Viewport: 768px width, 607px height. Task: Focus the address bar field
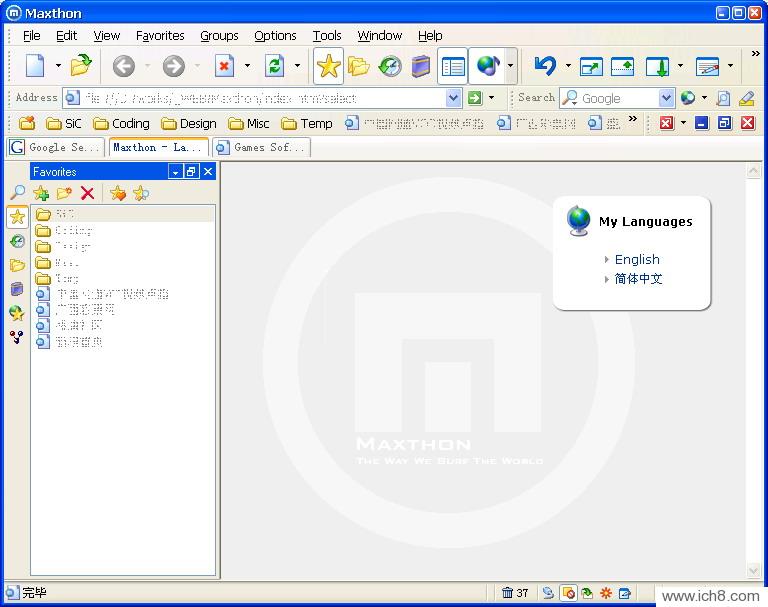click(x=263, y=98)
